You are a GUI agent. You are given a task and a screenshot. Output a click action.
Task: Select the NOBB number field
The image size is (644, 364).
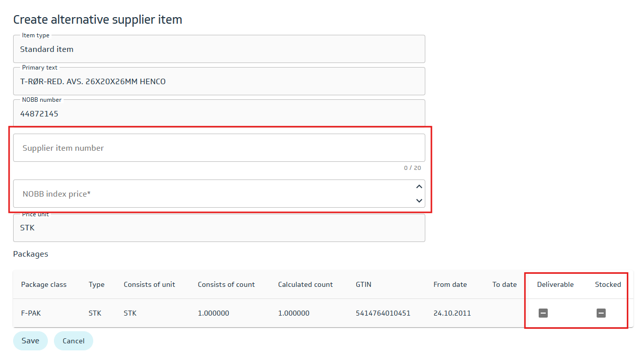point(219,114)
